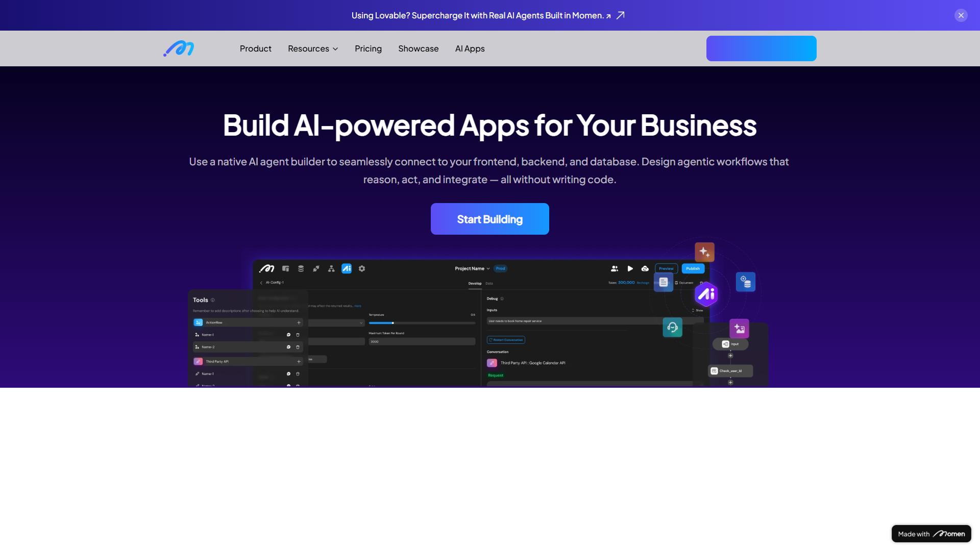Add an Actionflow tool with plus
Screen dimensions: 980x551
[x=299, y=322]
